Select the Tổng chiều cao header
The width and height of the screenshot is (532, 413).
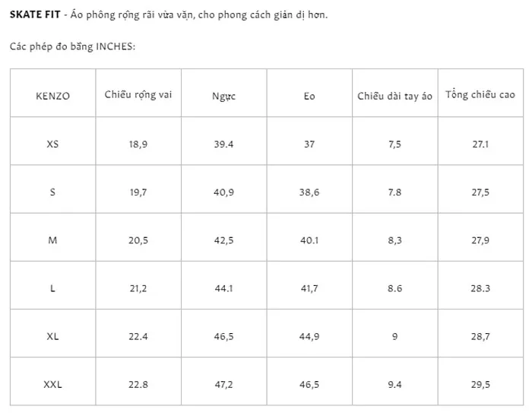[x=480, y=94]
